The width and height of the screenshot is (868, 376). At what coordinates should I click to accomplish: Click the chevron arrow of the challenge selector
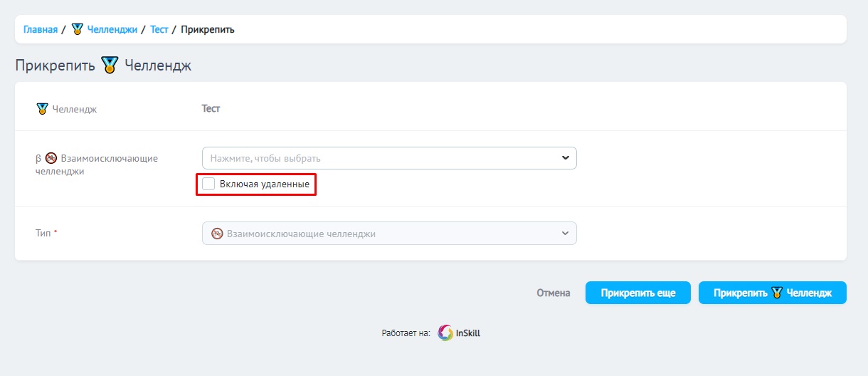[x=566, y=158]
